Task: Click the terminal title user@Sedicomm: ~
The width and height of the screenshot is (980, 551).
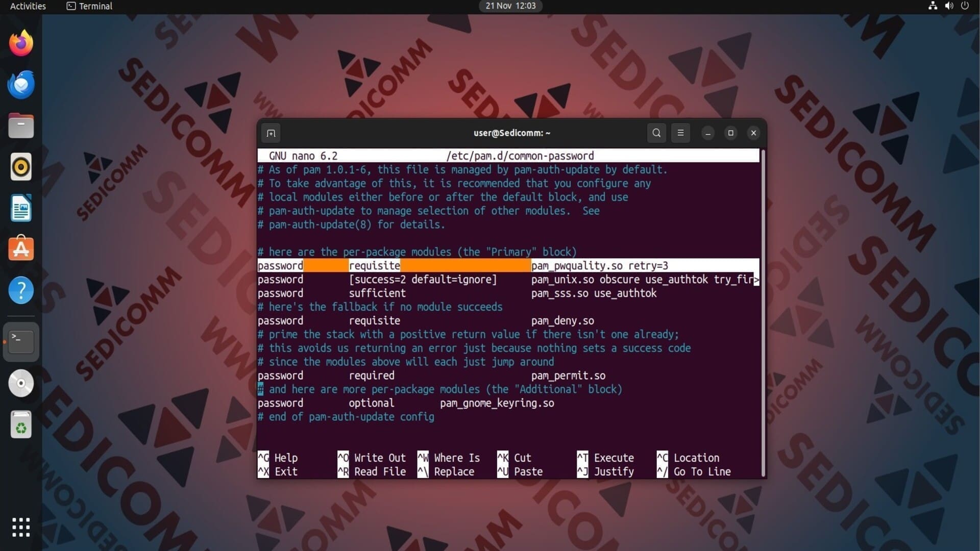Action: [512, 133]
